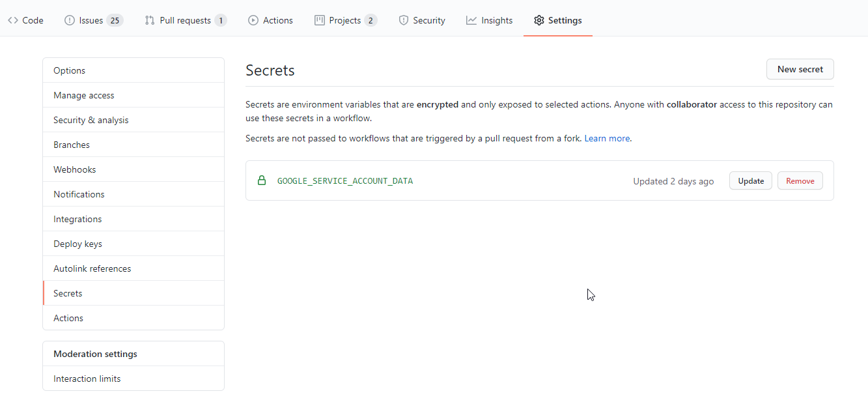
Task: Go to Webhooks settings
Action: [75, 169]
